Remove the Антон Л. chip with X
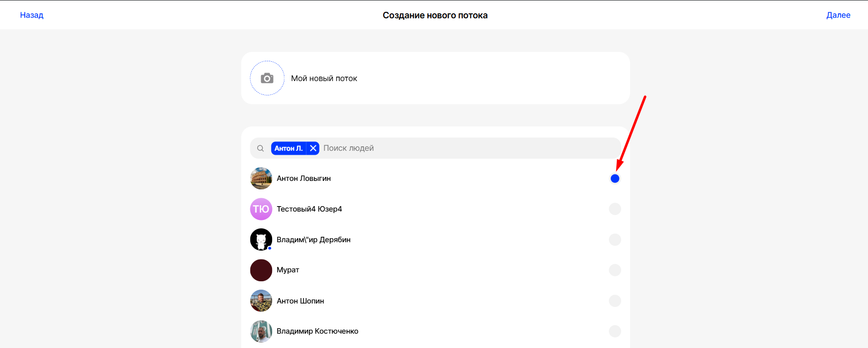 coord(313,148)
